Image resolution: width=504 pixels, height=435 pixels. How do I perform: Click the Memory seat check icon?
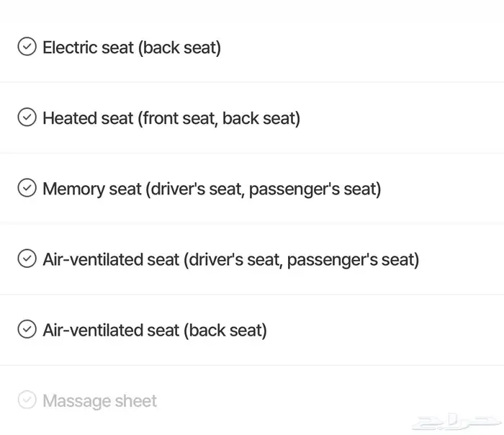[x=27, y=188]
